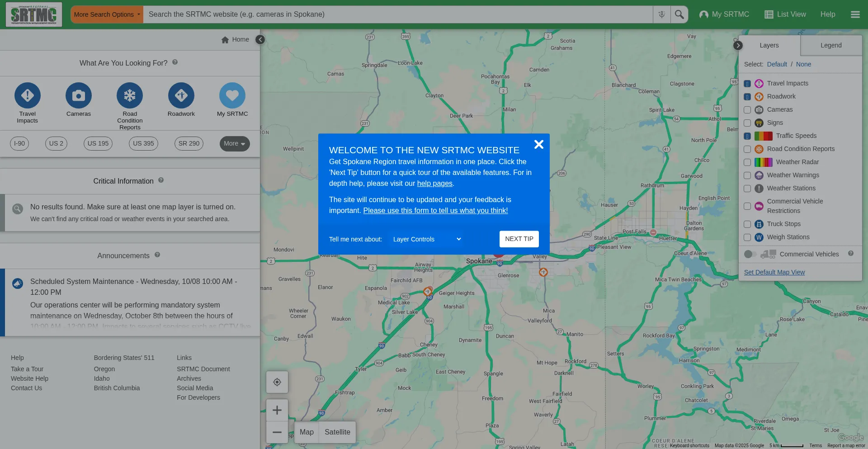Switch the map to Satellite view
This screenshot has height=449, width=868.
(337, 432)
